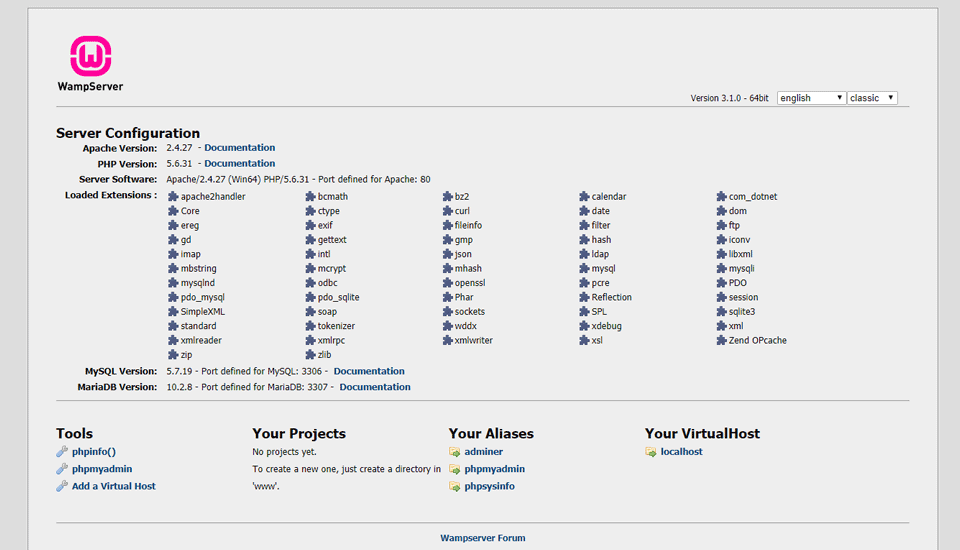Click the puzzle icon beside Zend OPcache
Screen dimensions: 960x550
[721, 341]
